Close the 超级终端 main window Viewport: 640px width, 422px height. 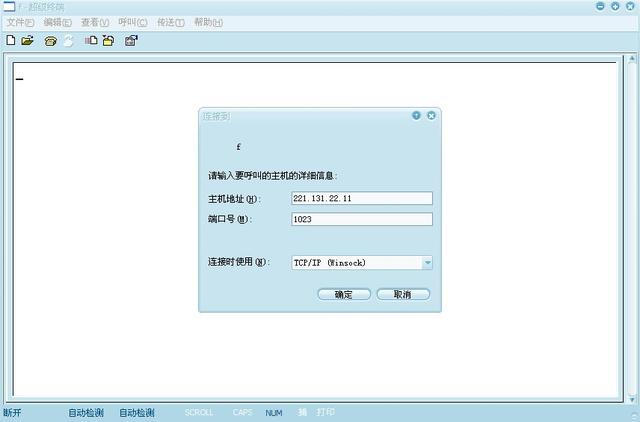pyautogui.click(x=630, y=6)
